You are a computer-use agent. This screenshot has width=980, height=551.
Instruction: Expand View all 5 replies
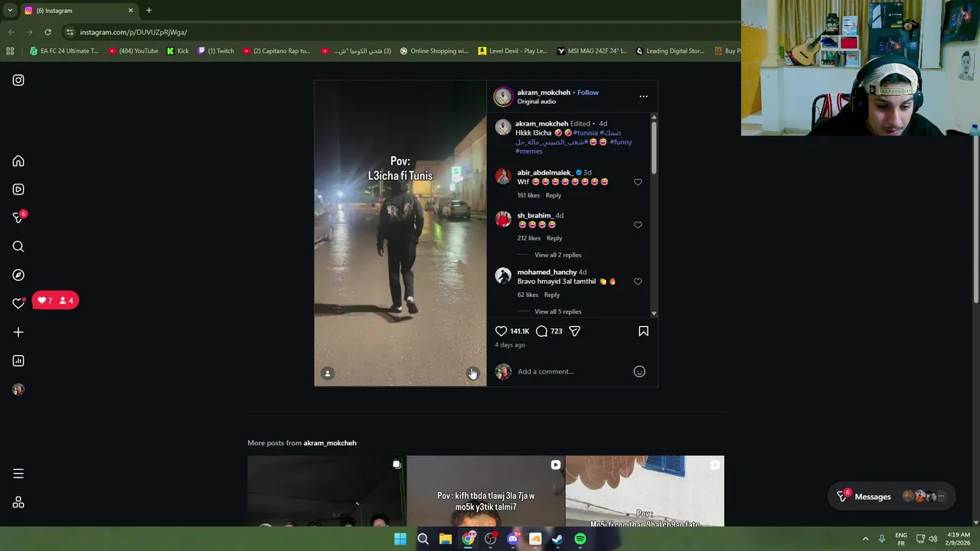pos(557,311)
